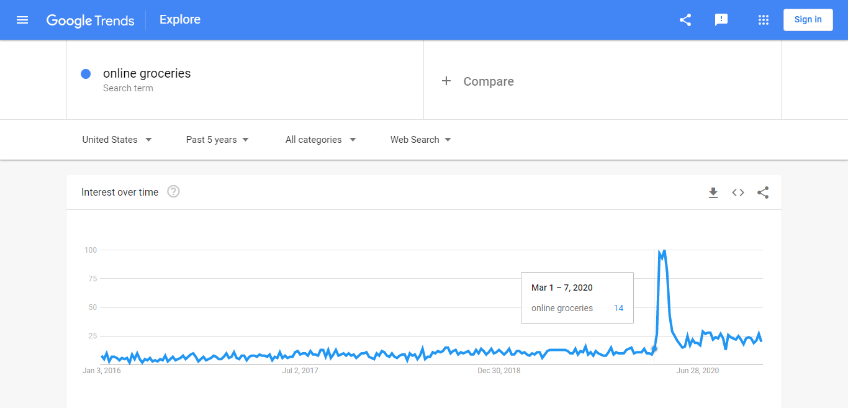Open the Interest over time help icon

click(x=173, y=192)
